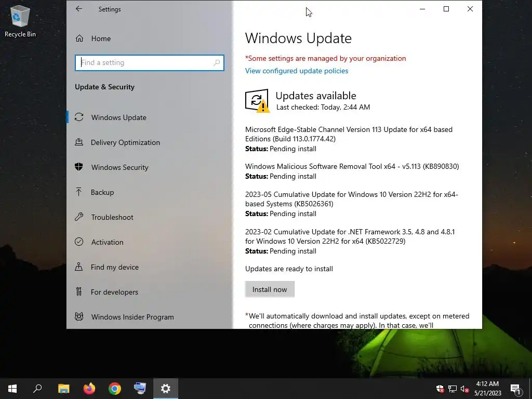Click the Find a setting search box
The width and height of the screenshot is (532, 399).
(149, 63)
